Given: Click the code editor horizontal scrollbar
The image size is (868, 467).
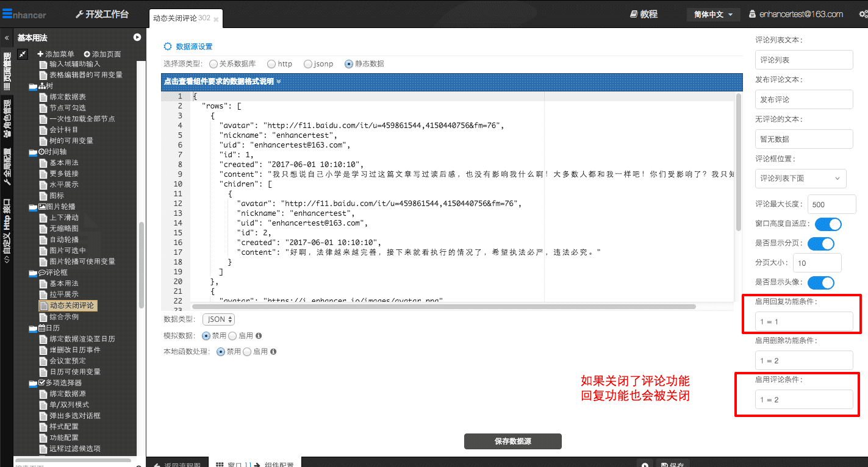Looking at the screenshot, I should 444,307.
